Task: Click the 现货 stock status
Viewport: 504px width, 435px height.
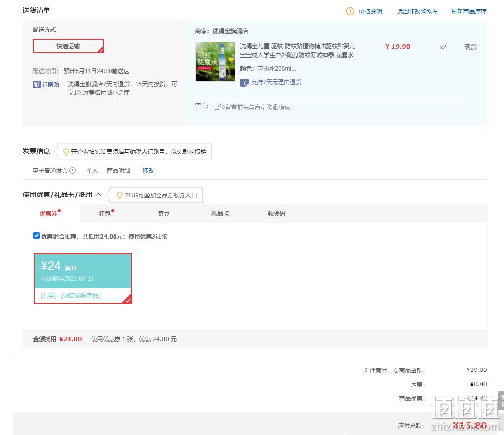Action: pos(470,47)
